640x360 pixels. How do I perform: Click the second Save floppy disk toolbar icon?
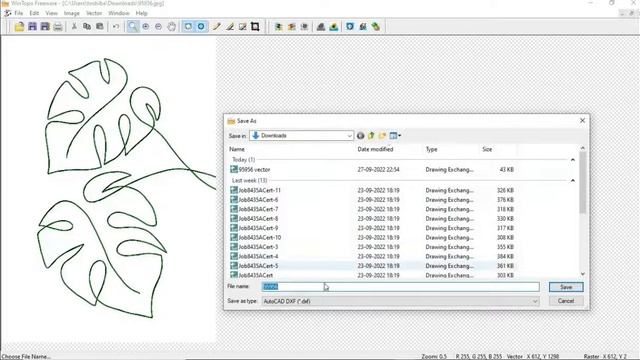coord(45,27)
